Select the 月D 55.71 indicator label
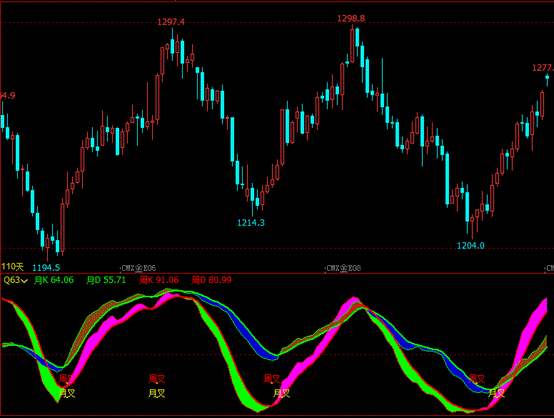 [106, 280]
